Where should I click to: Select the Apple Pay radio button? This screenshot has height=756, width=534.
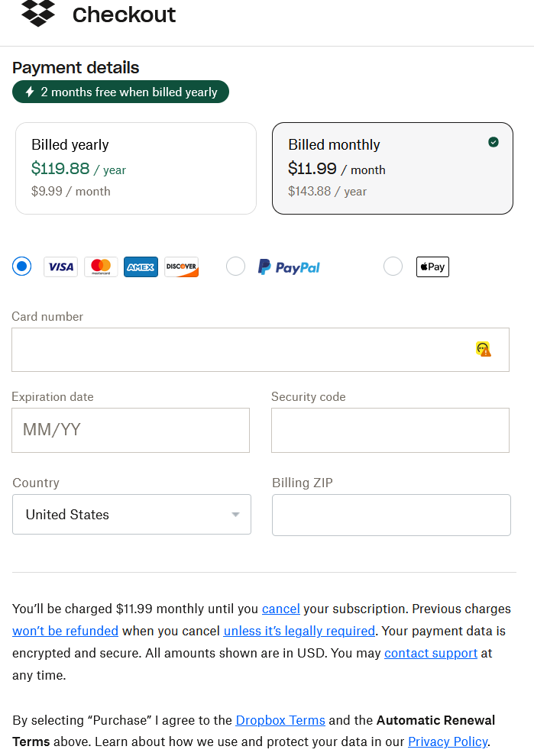393,267
